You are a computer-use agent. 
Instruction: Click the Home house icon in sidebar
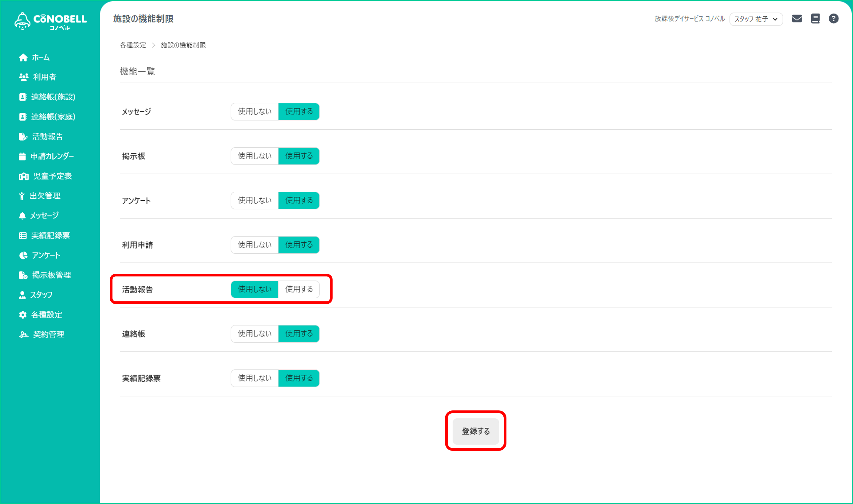tap(23, 58)
